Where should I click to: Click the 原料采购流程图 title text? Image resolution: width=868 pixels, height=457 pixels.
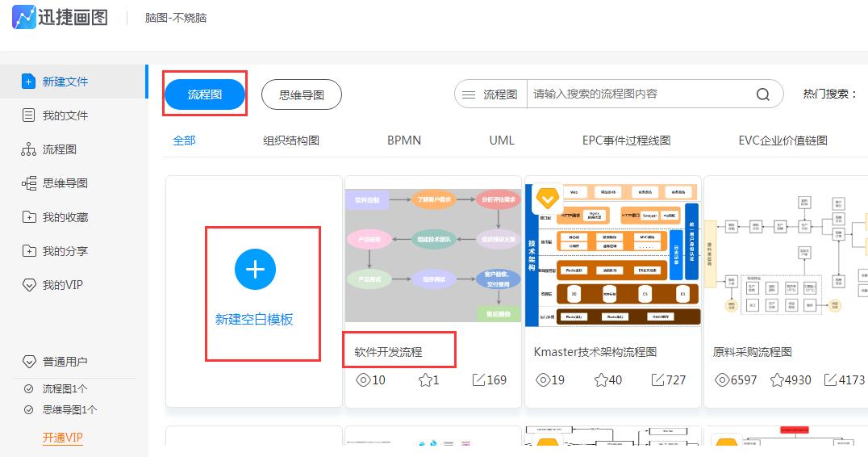pos(753,352)
